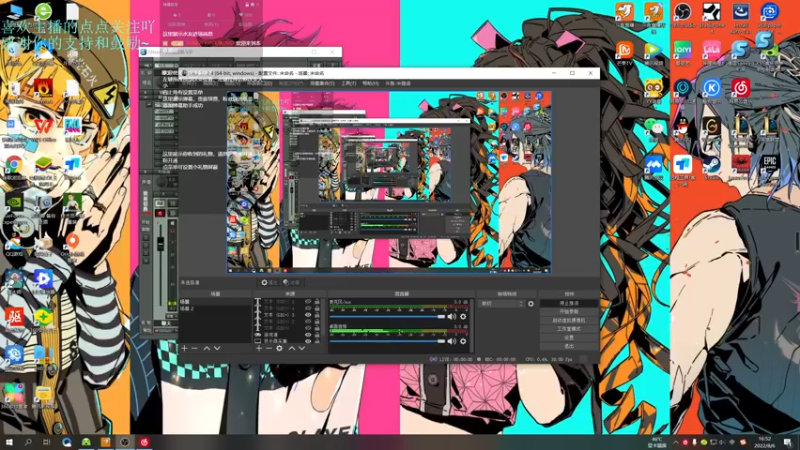Lock the 媒体源 source
800x450 pixels.
pyautogui.click(x=317, y=335)
